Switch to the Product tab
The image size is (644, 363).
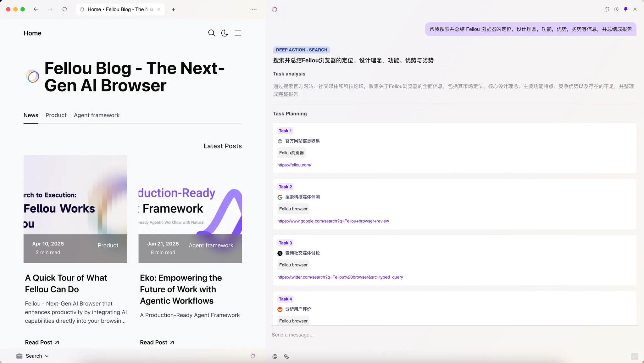56,115
